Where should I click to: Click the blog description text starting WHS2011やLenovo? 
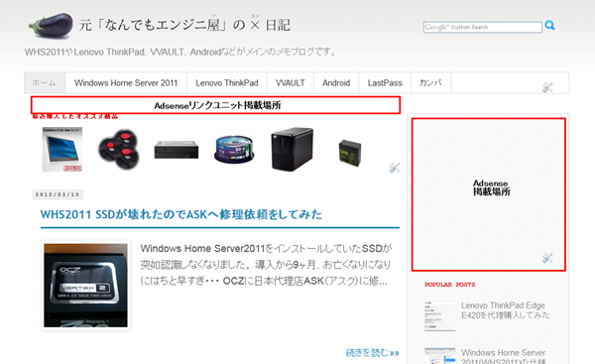click(180, 52)
